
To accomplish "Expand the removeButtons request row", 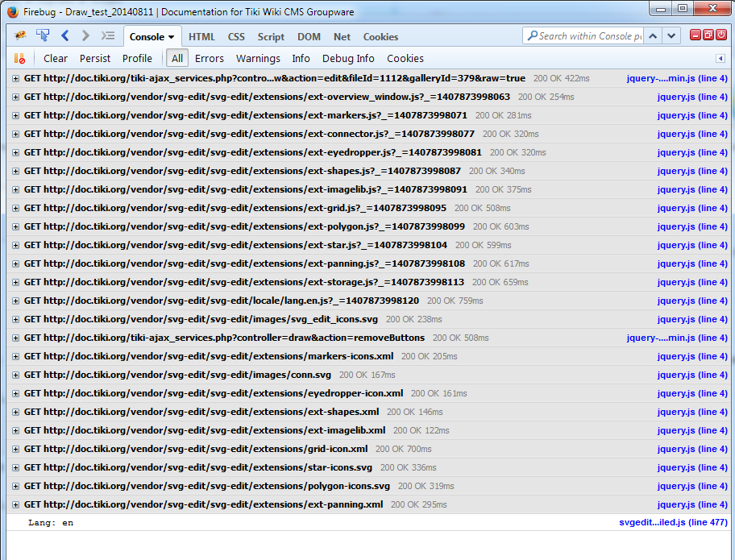I will click(15, 338).
